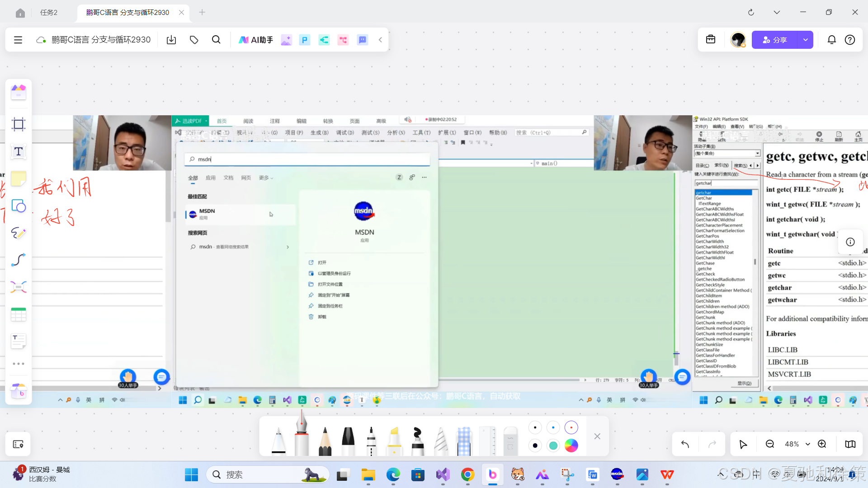Click the 分享 share button
The image size is (868, 488).
[774, 40]
